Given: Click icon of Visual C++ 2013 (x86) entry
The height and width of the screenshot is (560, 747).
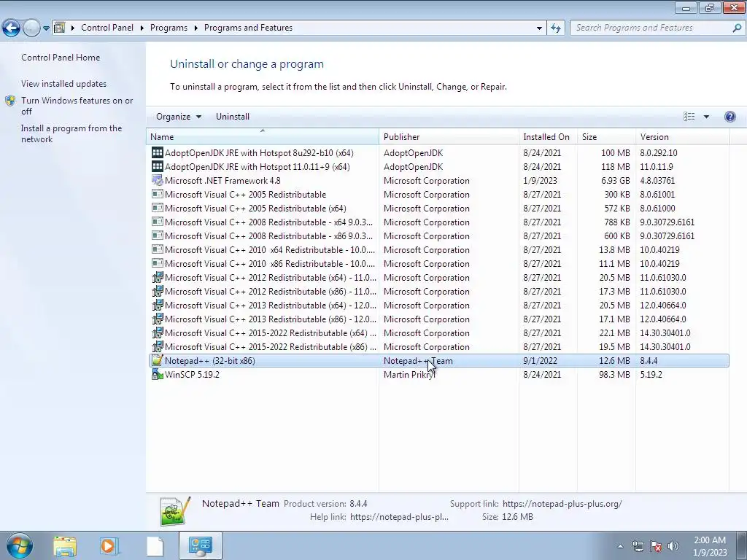Looking at the screenshot, I should pos(158,319).
